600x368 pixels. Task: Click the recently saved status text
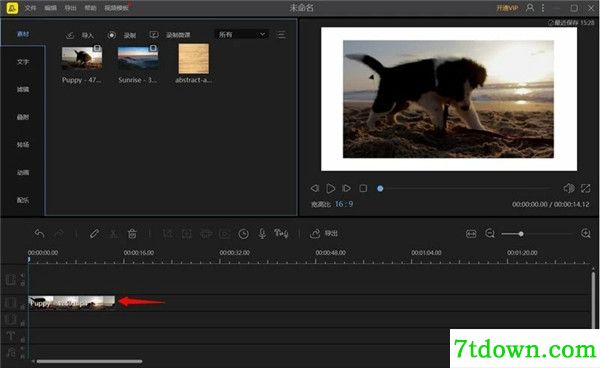pos(572,23)
